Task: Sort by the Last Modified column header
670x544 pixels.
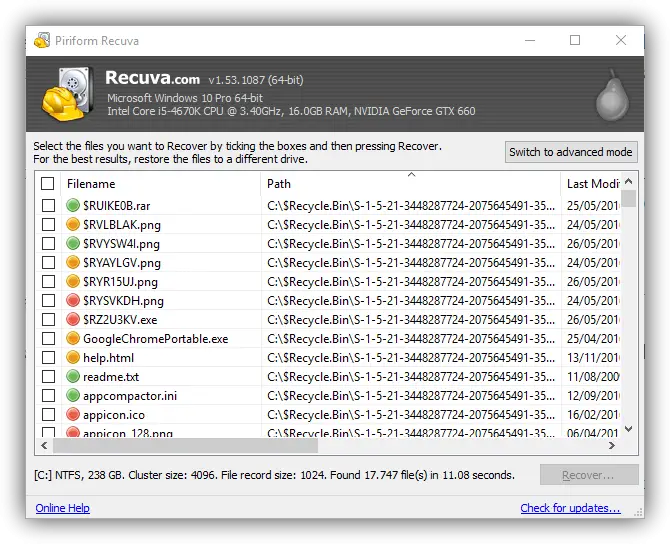Action: click(592, 184)
